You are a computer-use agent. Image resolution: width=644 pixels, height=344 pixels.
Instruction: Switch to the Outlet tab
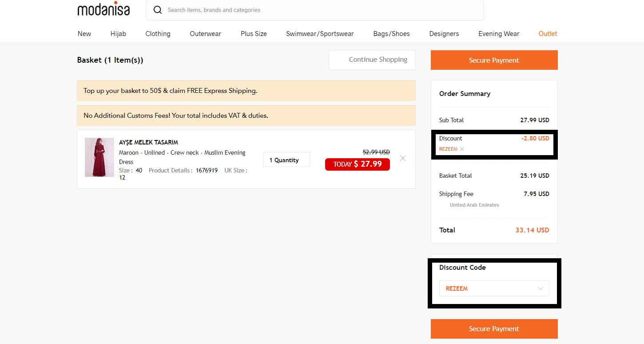(x=547, y=33)
